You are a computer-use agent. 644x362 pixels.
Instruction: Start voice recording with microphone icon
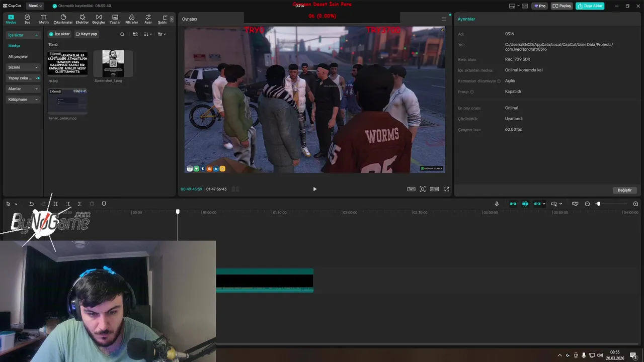tap(497, 204)
